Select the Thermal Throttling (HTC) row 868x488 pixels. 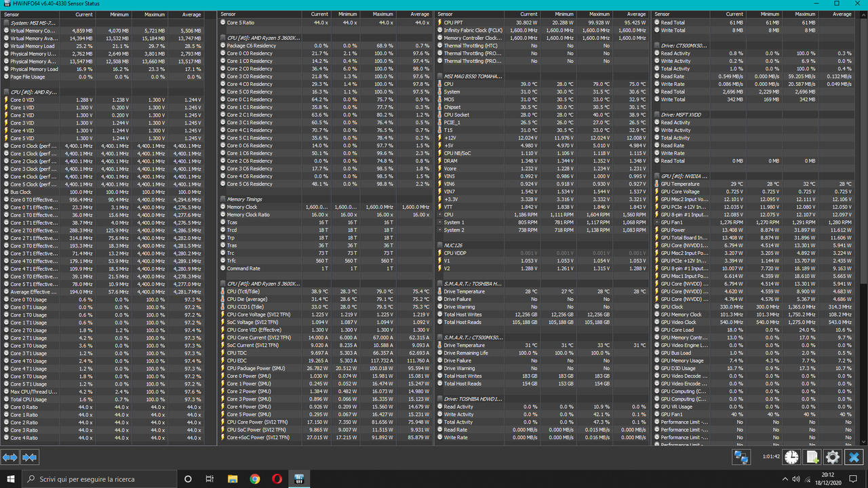click(x=542, y=45)
